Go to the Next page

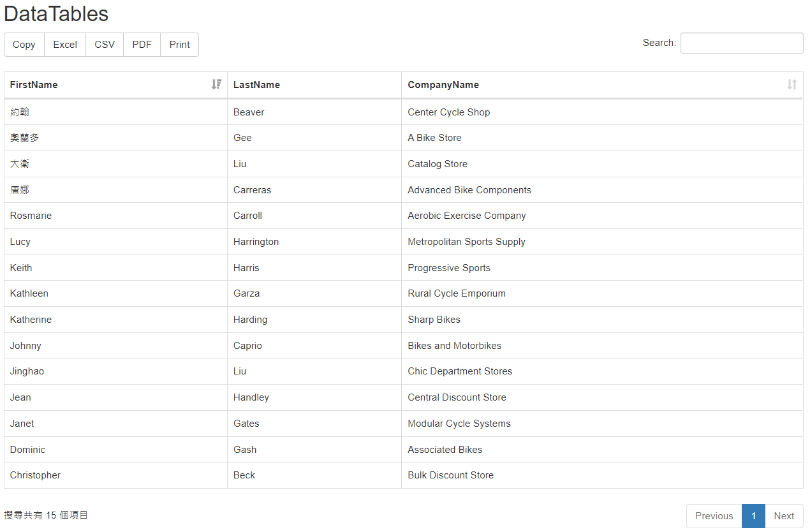[x=784, y=516]
